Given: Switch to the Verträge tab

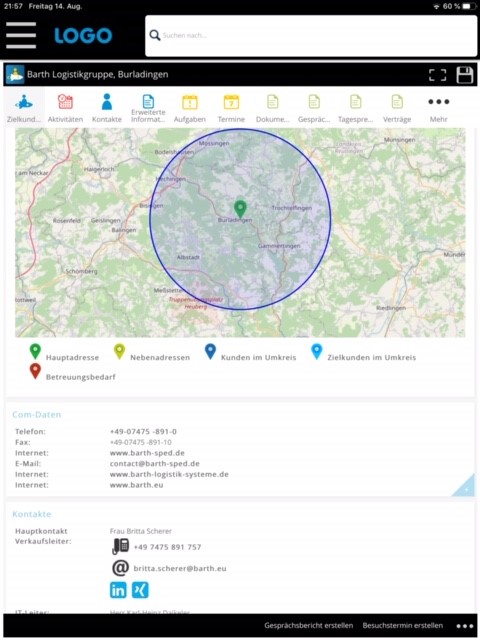Looking at the screenshot, I should 397,108.
